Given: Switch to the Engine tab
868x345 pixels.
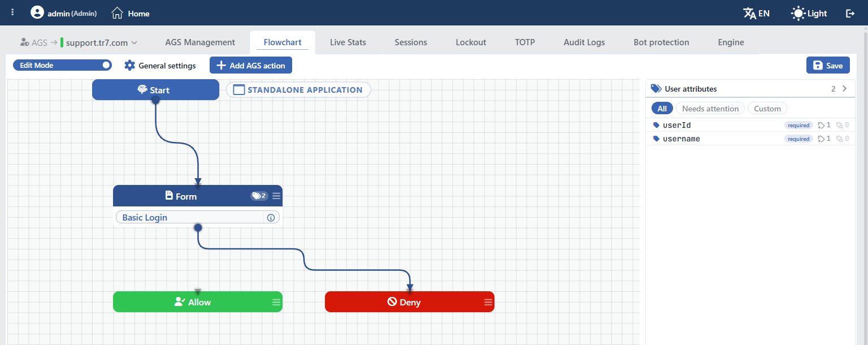Looking at the screenshot, I should [x=731, y=42].
